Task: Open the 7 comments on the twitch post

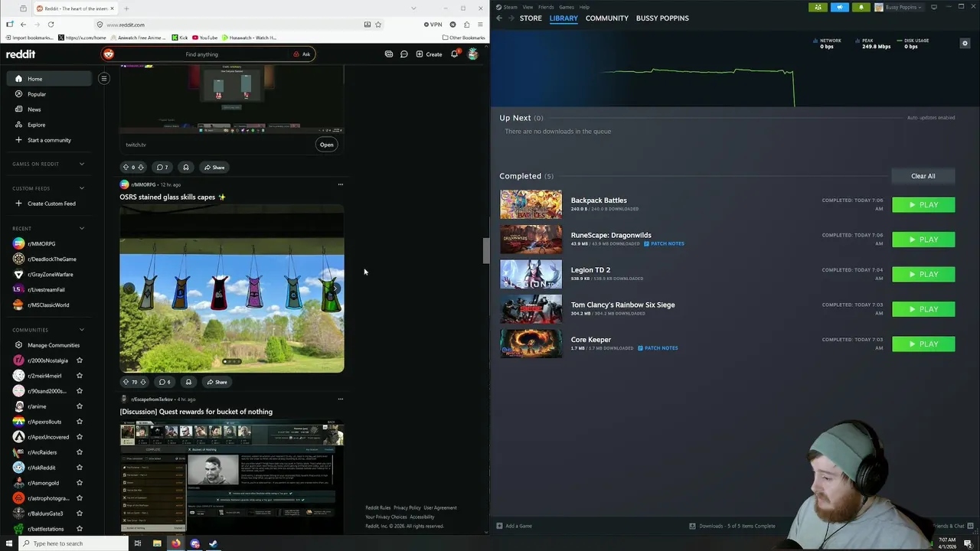Action: pos(162,167)
